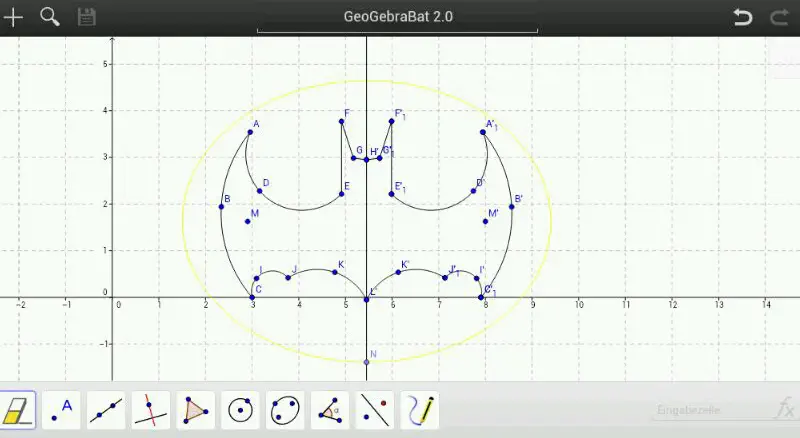The image size is (800, 438).
Task: Open the search magnifier icon
Action: click(49, 17)
